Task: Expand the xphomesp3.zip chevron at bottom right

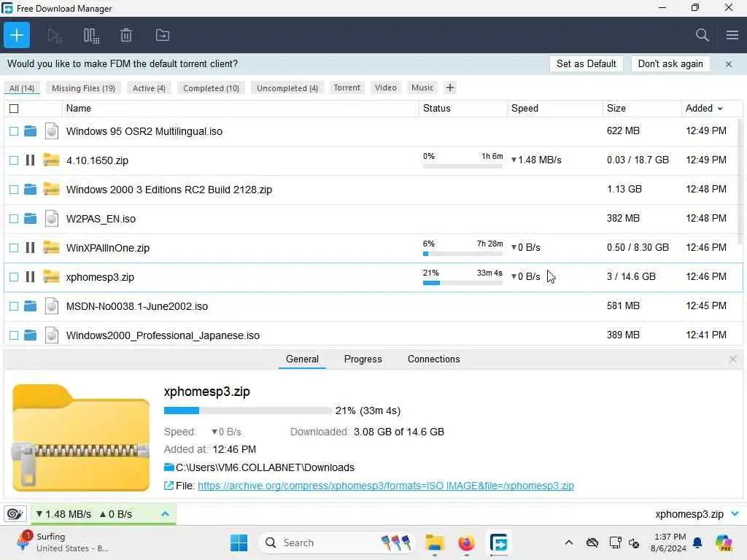Action: pyautogui.click(x=735, y=514)
